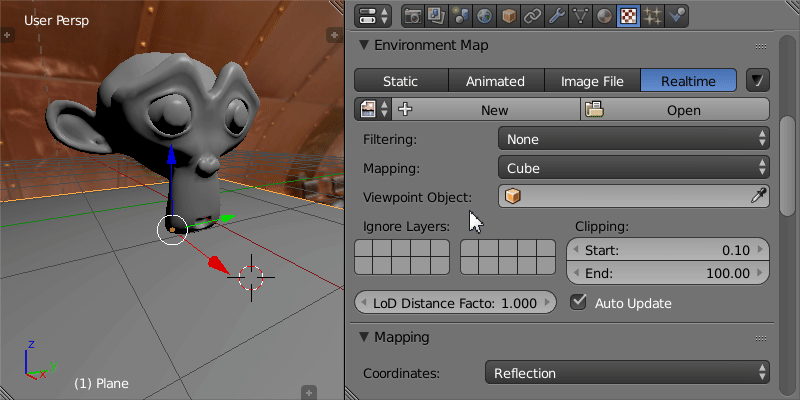
Task: Open the Texture checkerboard tab
Action: pos(629,16)
